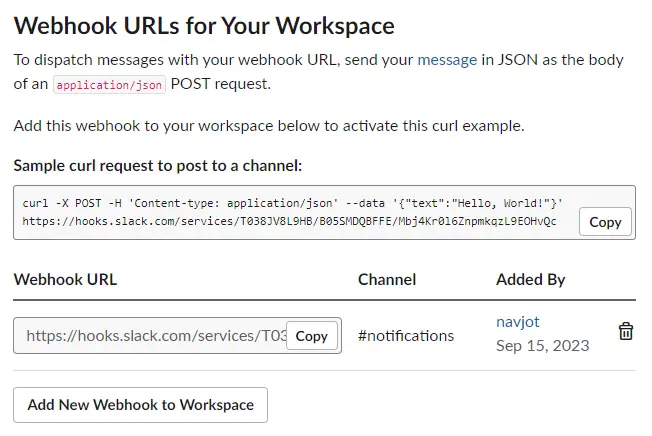
Task: Focus the Webhook URL text field
Action: [x=155, y=336]
